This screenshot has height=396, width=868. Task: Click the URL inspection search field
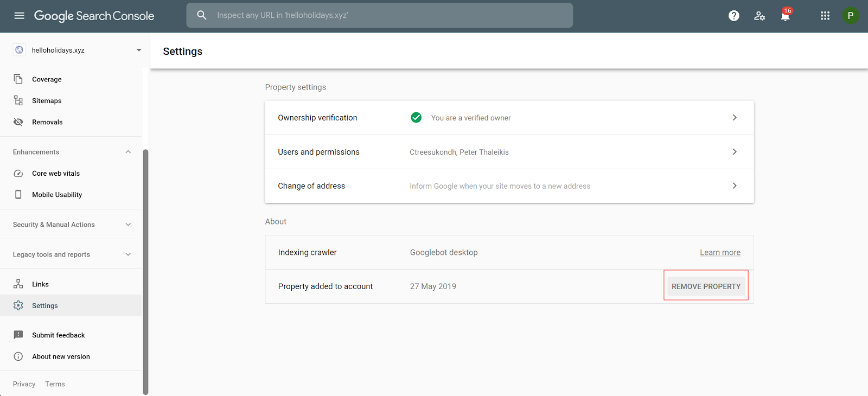(380, 15)
